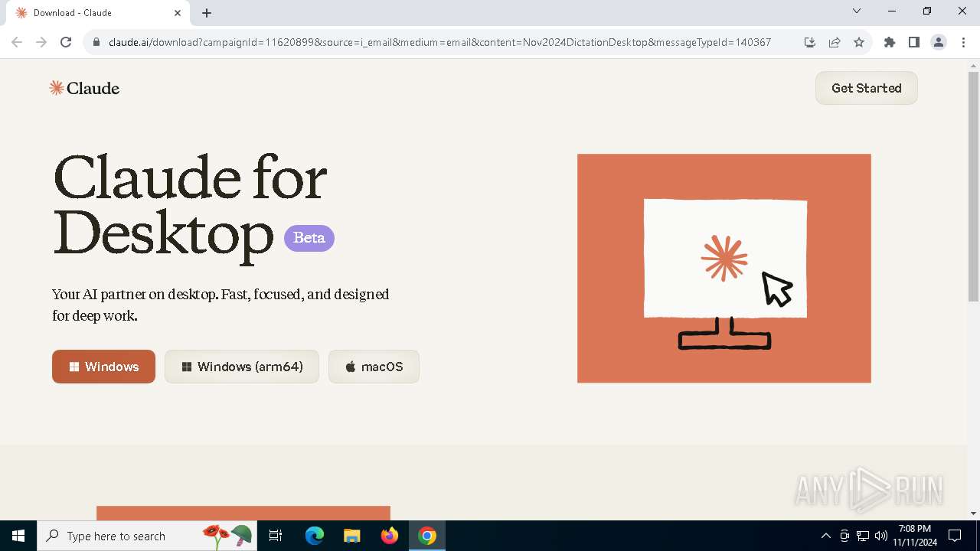This screenshot has width=980, height=551.
Task: Download the Windows (arm64) version
Action: 242,367
